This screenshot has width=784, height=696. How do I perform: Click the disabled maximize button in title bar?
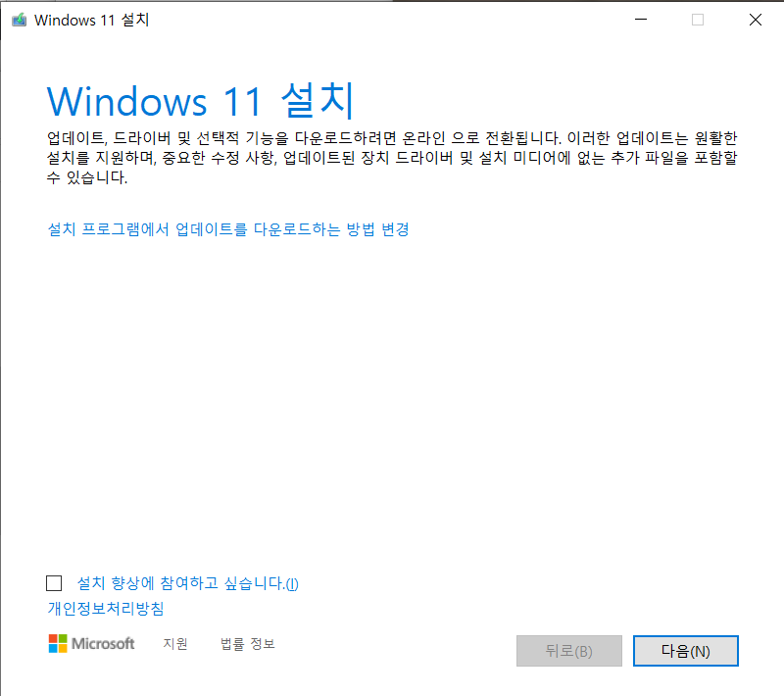point(698,20)
